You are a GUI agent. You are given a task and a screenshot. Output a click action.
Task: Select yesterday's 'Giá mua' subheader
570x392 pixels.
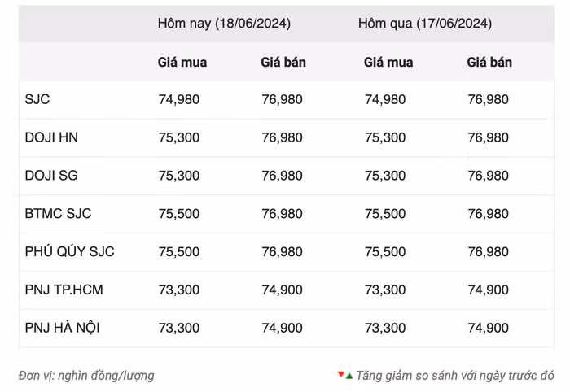coord(388,62)
